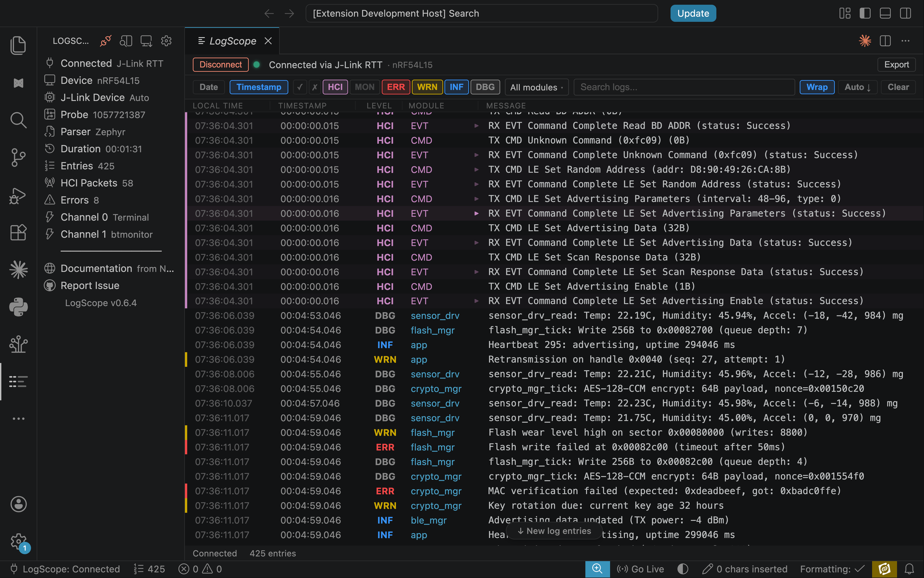Click the Update button in title bar

pyautogui.click(x=693, y=13)
